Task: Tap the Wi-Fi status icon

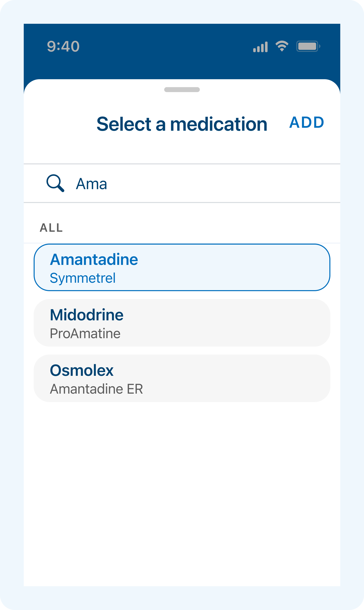Action: pos(282,46)
